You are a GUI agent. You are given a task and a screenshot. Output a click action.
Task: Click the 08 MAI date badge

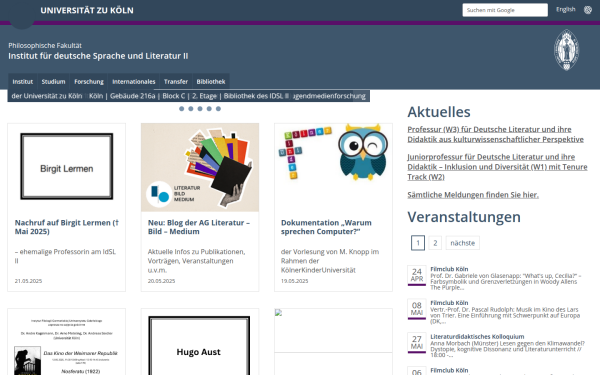click(x=417, y=309)
